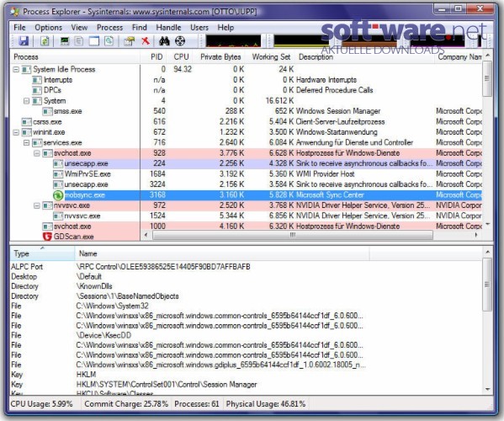Viewport: 504px width, 421px height.
Task: Select the svchost.exe row with PID 1000
Action: 246,226
